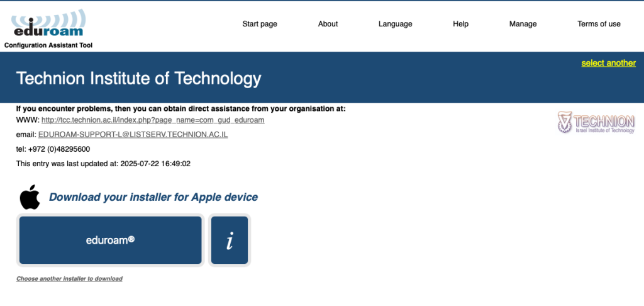Open the Help menu item
Image resolution: width=644 pixels, height=306 pixels.
coord(460,24)
